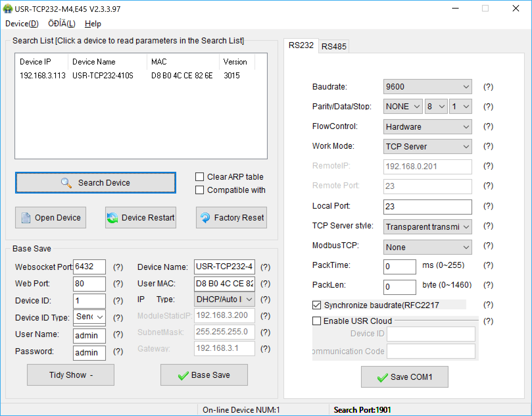Enable USR Cloud checkbox
The image size is (532, 416).
pos(317,321)
